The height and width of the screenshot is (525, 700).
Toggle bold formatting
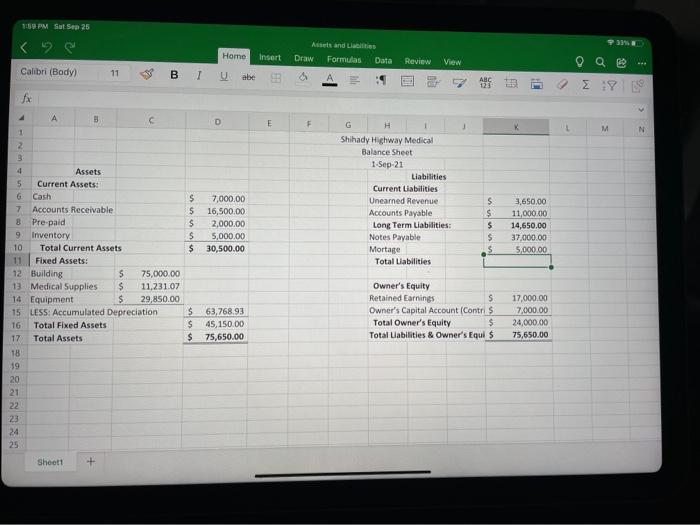click(x=174, y=75)
